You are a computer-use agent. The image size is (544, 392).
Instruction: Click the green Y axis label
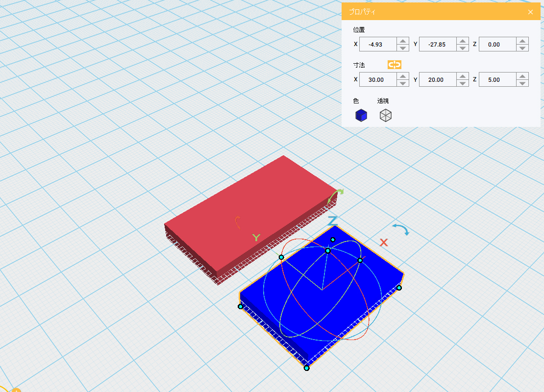coord(256,238)
